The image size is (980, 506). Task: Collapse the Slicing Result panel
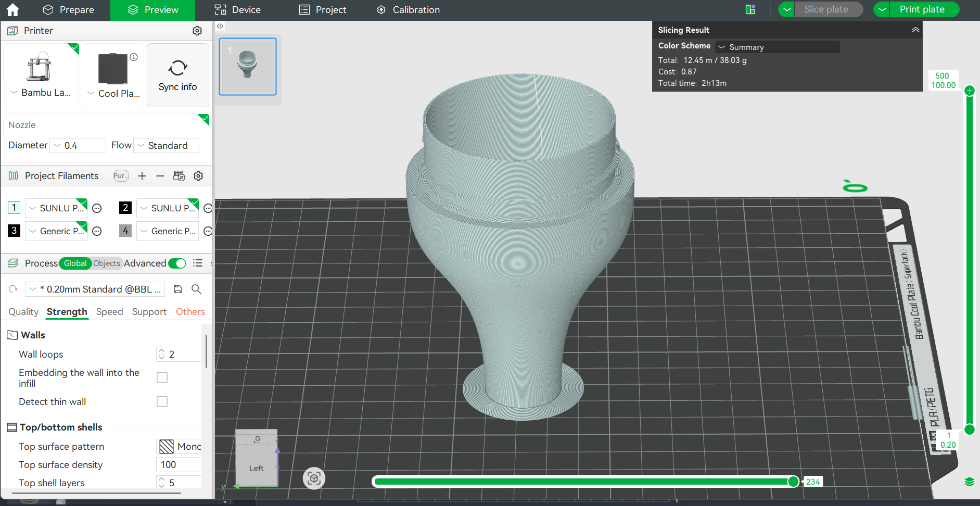(x=915, y=30)
